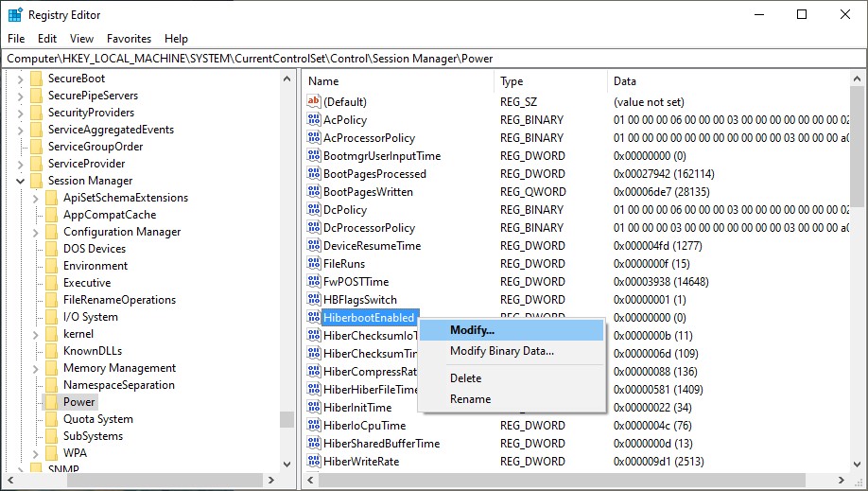The image size is (868, 491).
Task: Select the KnownDLLs tree item
Action: point(93,351)
